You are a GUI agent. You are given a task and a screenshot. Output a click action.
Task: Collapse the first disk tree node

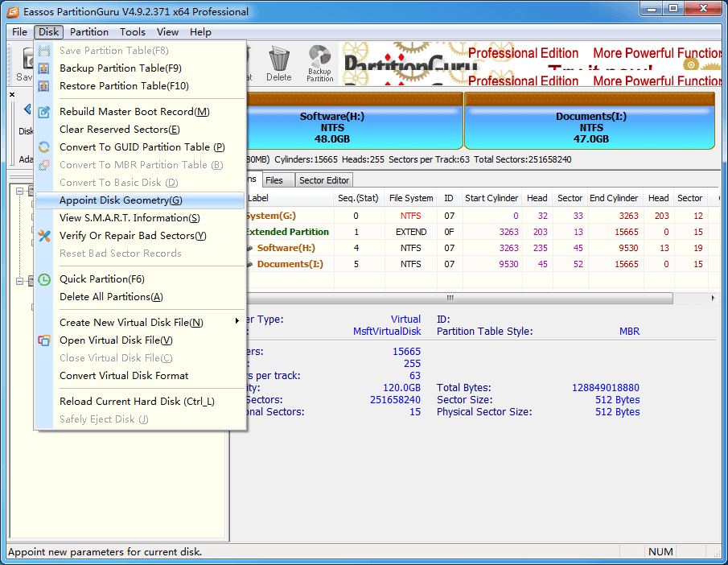(19, 191)
